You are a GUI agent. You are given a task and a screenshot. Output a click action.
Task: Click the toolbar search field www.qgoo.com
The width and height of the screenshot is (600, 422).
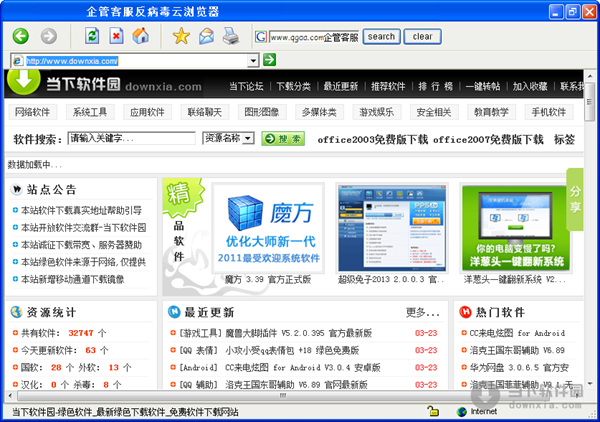314,37
